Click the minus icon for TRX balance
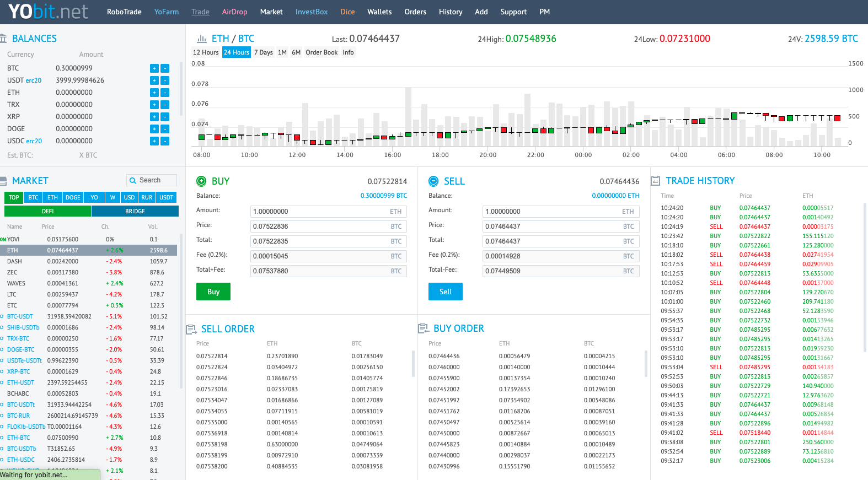Viewport: 868px width, 480px height. [x=165, y=105]
